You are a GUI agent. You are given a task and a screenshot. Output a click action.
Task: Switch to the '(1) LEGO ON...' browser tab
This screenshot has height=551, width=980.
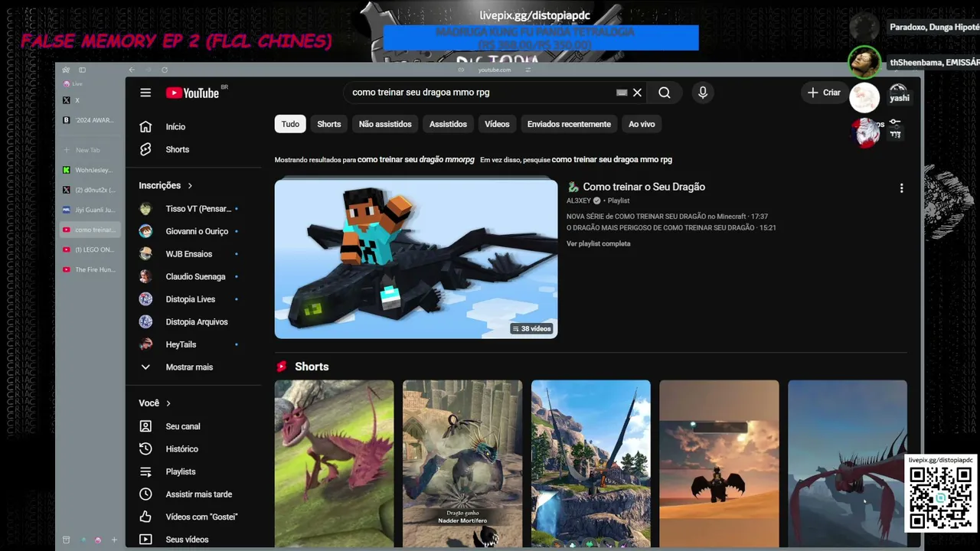(90, 249)
